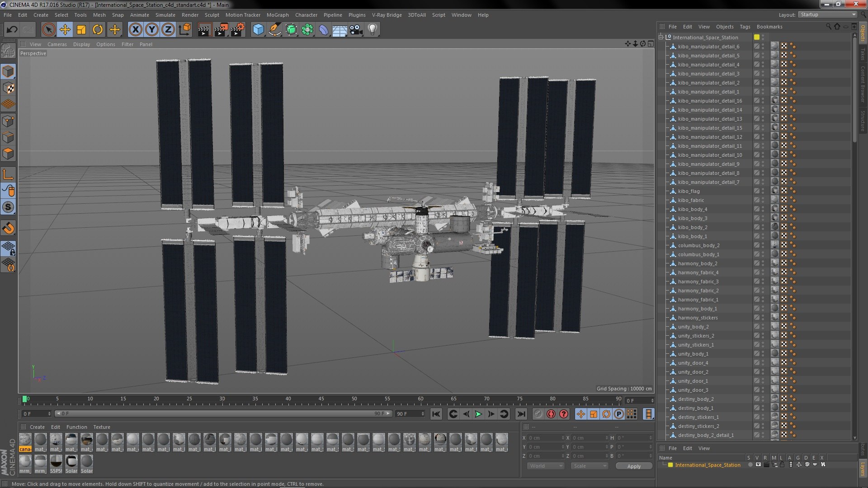Toggle Snap (S) icon in left toolbar

[8, 207]
